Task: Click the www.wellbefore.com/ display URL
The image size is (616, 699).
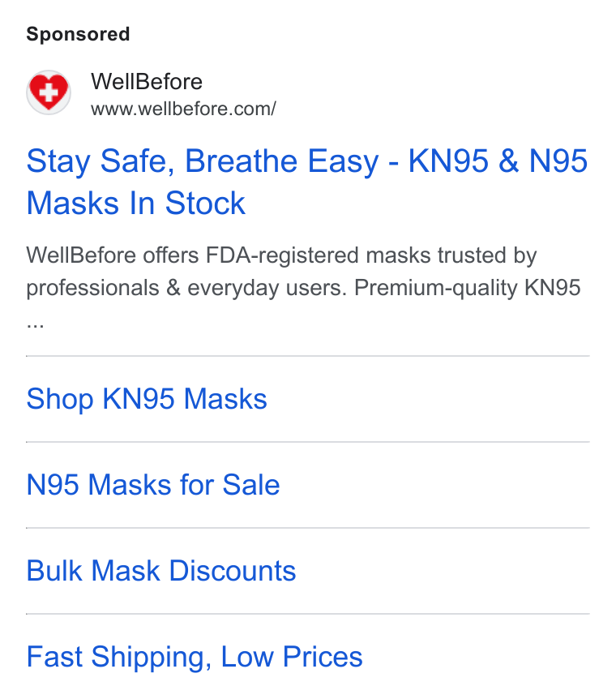Action: pyautogui.click(x=184, y=109)
